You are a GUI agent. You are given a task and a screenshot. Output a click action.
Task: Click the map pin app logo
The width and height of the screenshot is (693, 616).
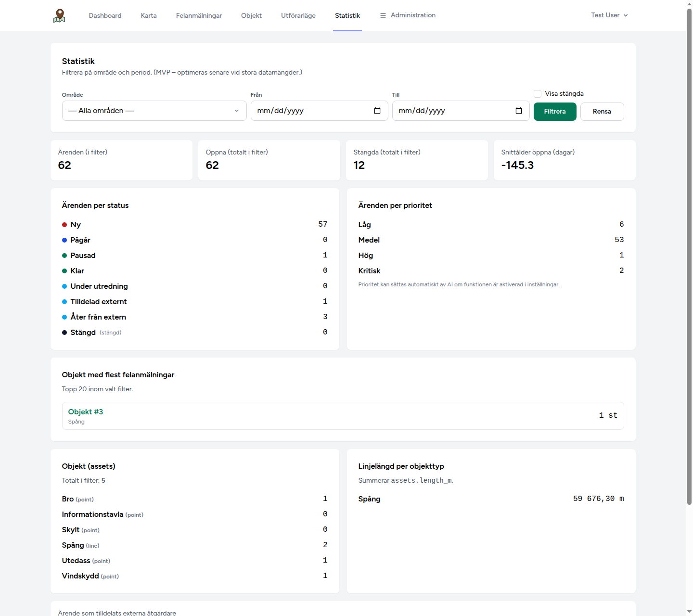click(x=59, y=16)
